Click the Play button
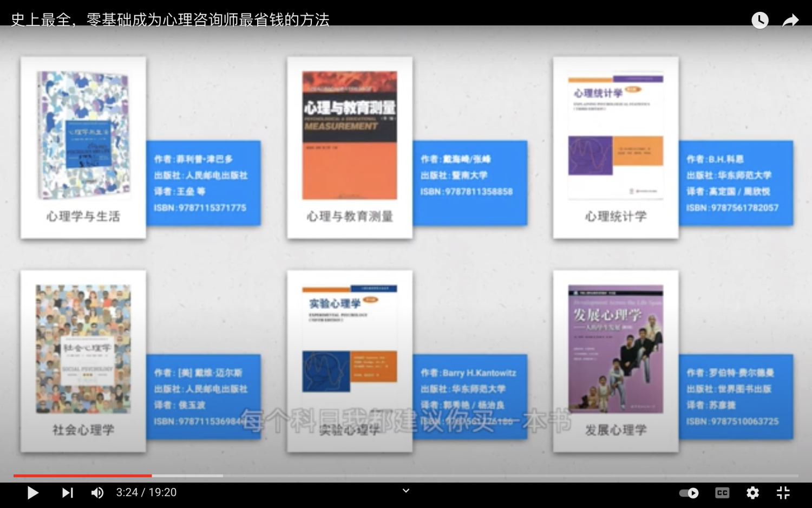This screenshot has width=812, height=508. coord(32,493)
